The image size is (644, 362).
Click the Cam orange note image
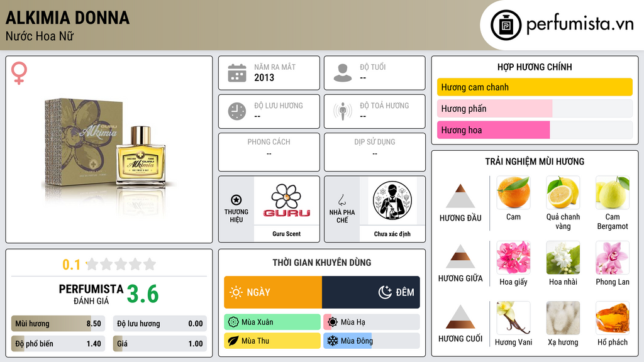point(513,192)
